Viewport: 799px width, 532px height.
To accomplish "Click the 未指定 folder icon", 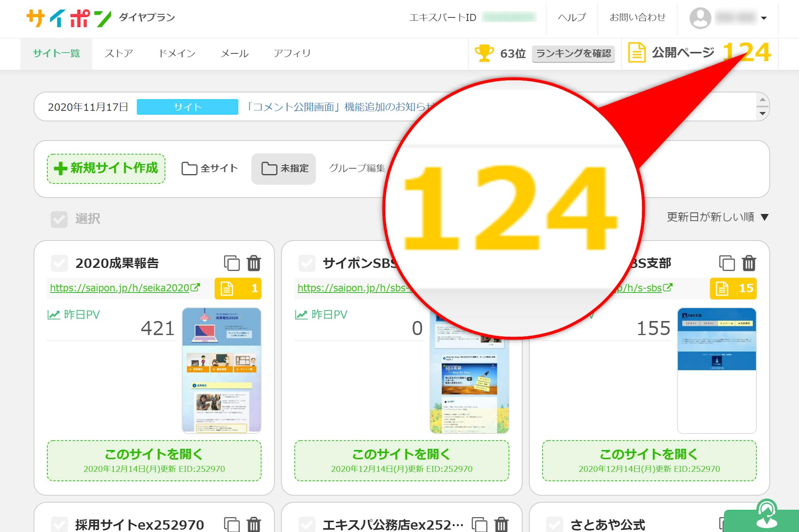I will click(x=269, y=169).
